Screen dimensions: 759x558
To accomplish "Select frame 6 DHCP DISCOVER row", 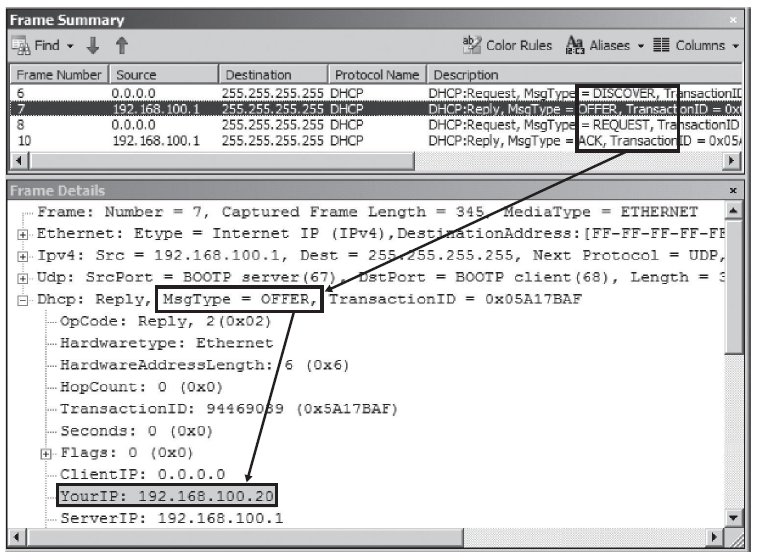I will (x=376, y=93).
